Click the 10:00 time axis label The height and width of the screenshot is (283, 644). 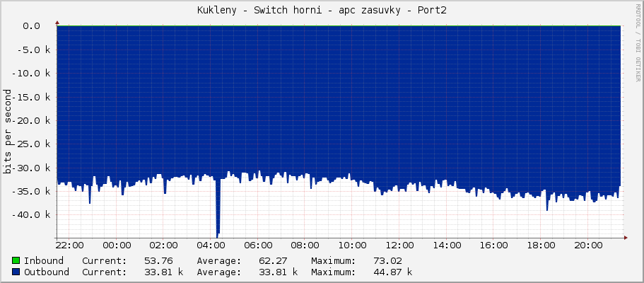click(x=352, y=246)
